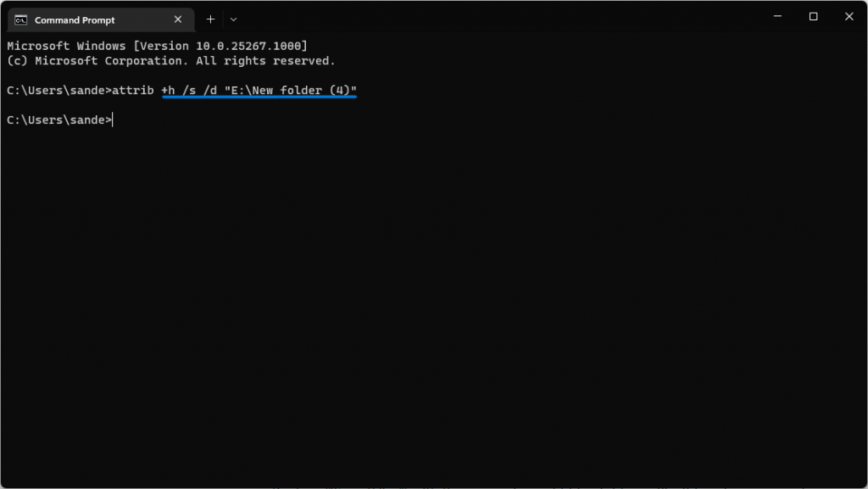Close the Command Prompt tab
Screen dimensions: 868x489
click(x=178, y=19)
